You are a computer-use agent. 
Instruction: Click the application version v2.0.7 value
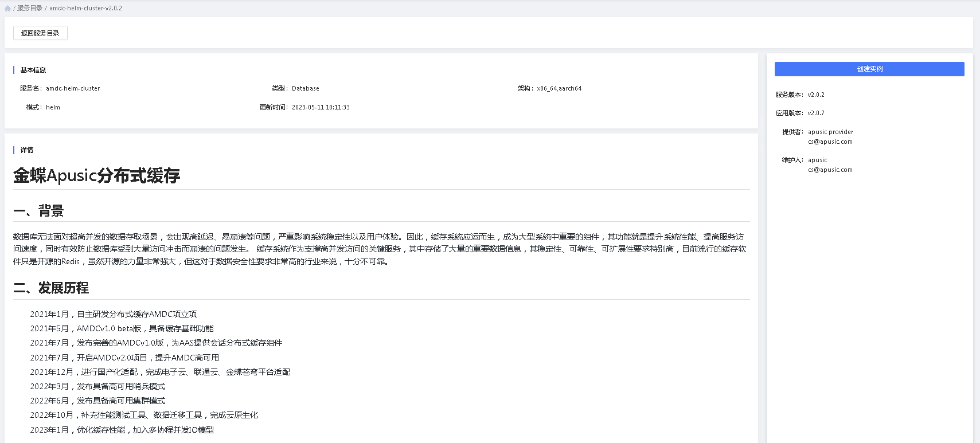click(x=815, y=113)
